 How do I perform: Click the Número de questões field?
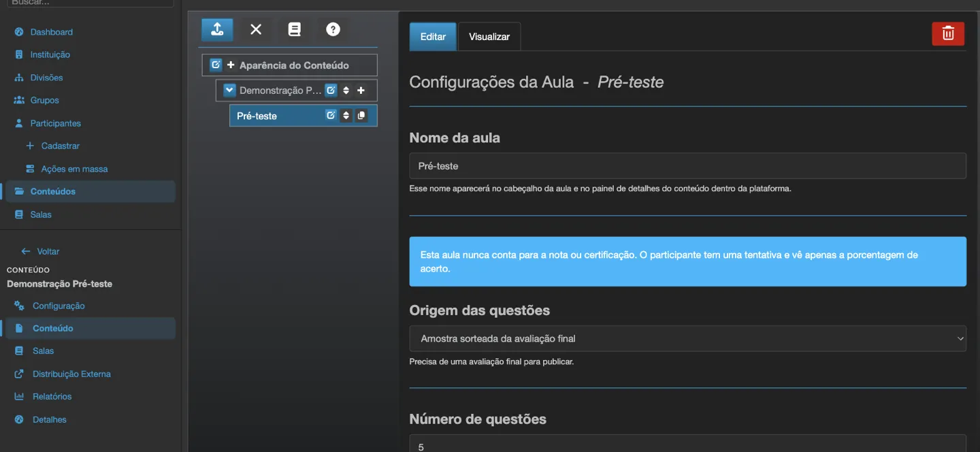coord(687,444)
